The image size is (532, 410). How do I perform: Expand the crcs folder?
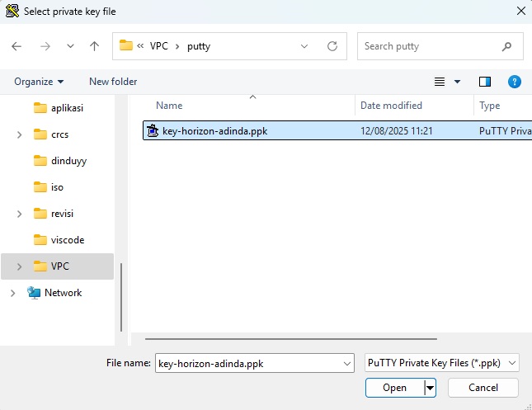(x=19, y=134)
